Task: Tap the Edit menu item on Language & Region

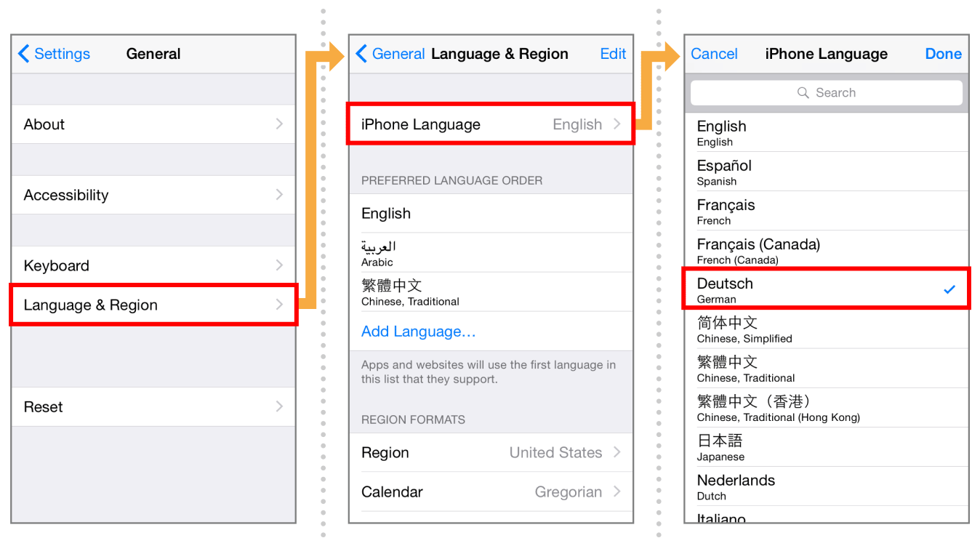Action: tap(613, 54)
